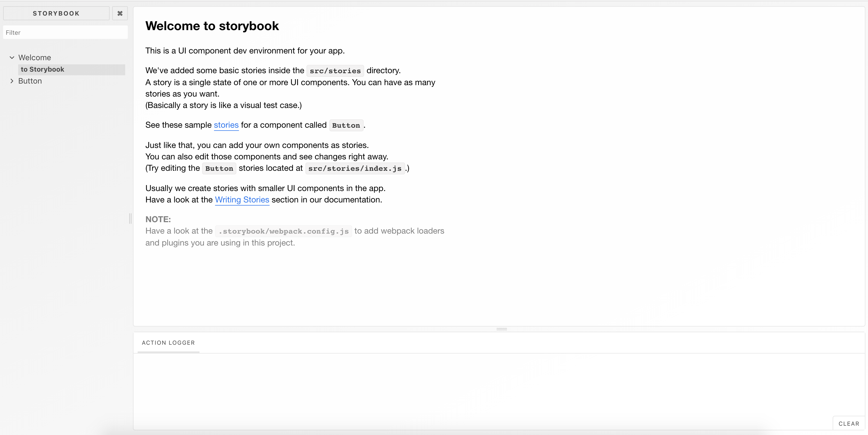
Task: Select the 'to Storybook' story
Action: [x=42, y=69]
